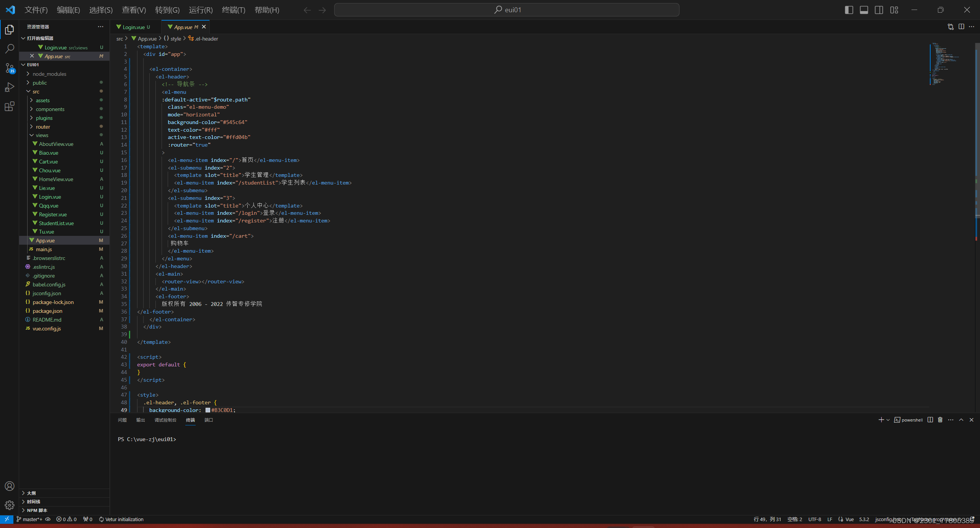Click the Accounts icon in activity bar
980x528 pixels.
coord(10,486)
